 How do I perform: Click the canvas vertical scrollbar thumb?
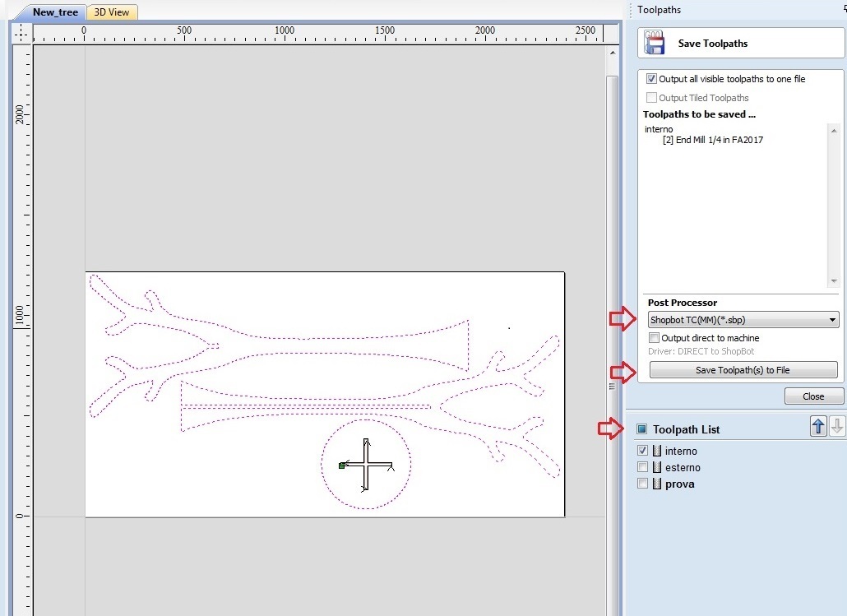(612, 345)
